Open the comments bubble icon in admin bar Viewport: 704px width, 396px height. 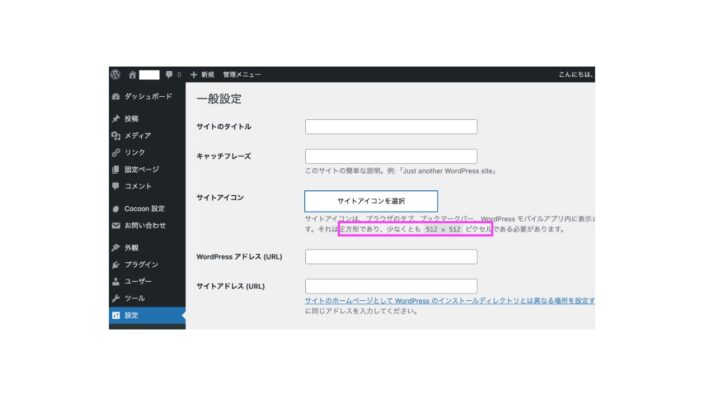pyautogui.click(x=169, y=75)
